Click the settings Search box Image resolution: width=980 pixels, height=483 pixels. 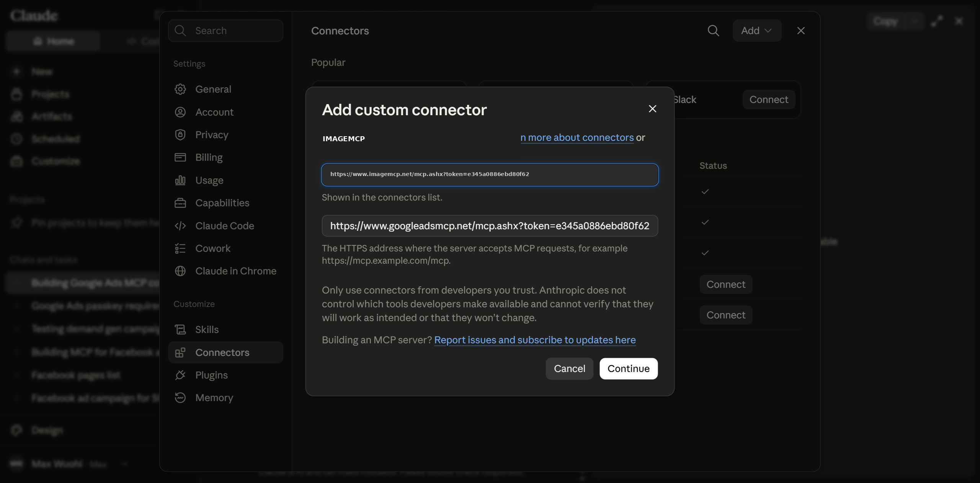225,31
